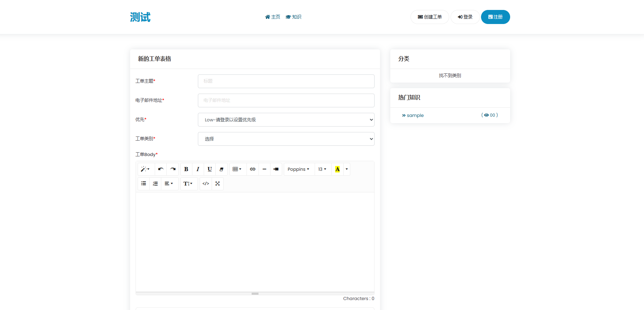Insert a video using the video icon
The width and height of the screenshot is (644, 310).
pyautogui.click(x=276, y=169)
